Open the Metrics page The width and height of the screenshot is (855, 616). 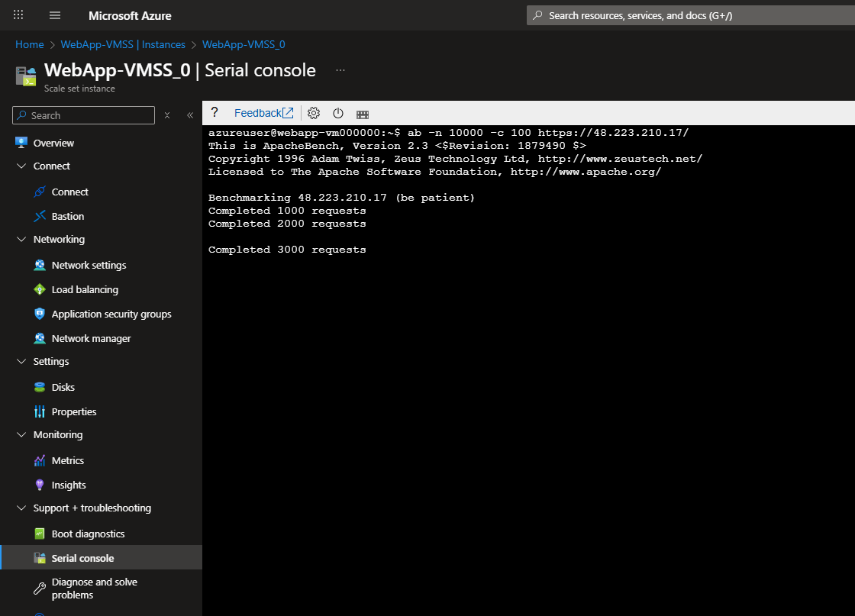(x=67, y=460)
